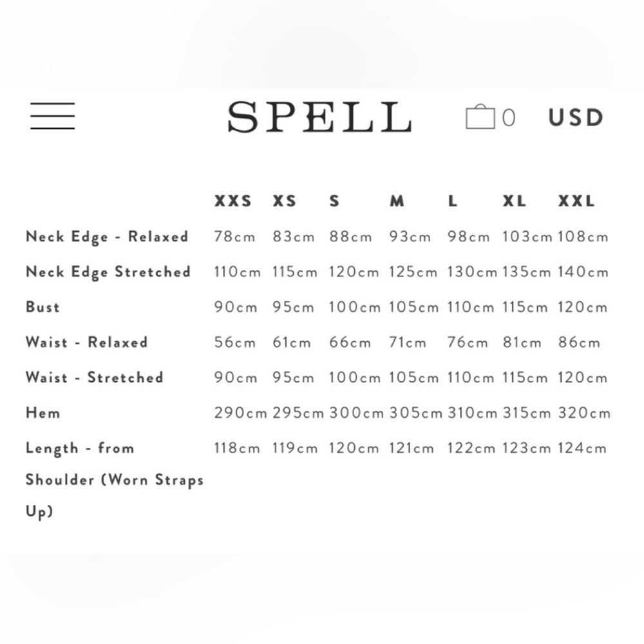
Task: Click the Hem row label
Action: click(x=43, y=413)
